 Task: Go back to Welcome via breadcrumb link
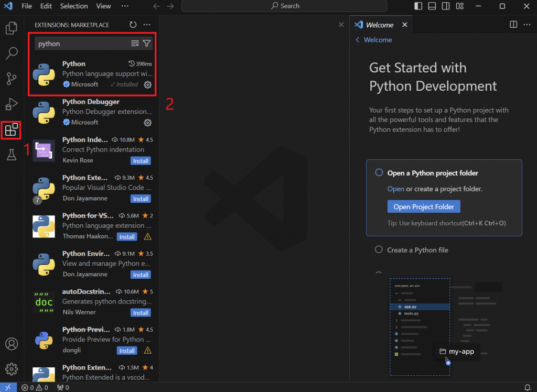click(x=374, y=40)
